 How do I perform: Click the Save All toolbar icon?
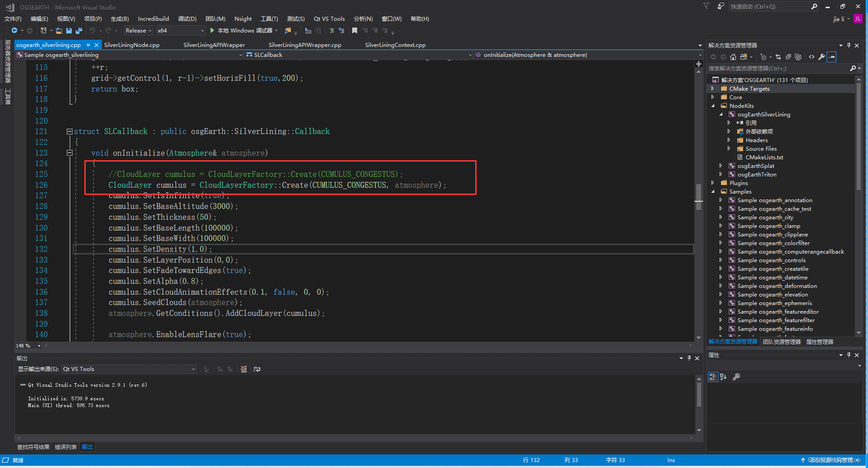point(79,31)
